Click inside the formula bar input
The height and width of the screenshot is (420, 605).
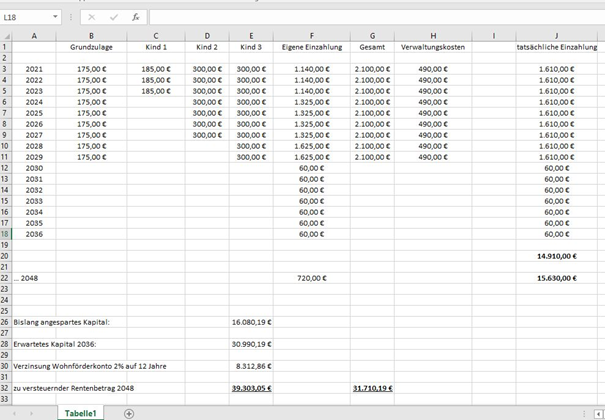370,17
